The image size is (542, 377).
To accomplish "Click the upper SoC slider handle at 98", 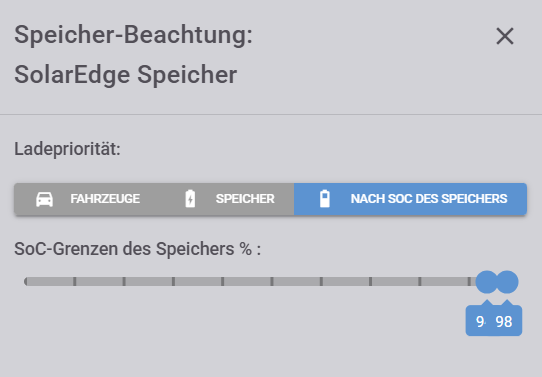I will pyautogui.click(x=507, y=282).
